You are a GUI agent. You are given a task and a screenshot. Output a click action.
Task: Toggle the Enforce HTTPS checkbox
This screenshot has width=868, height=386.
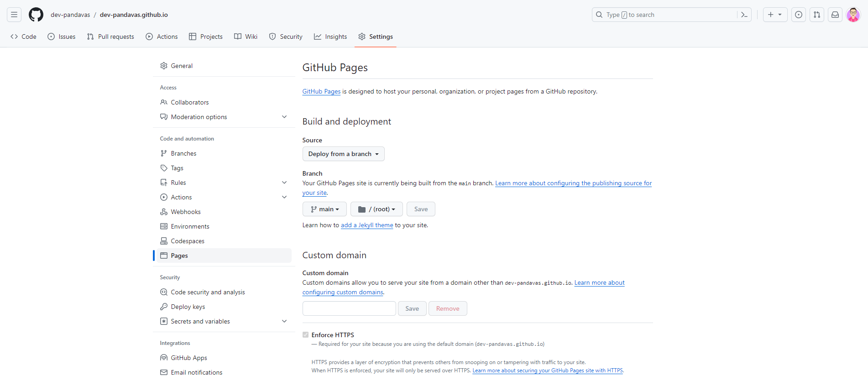306,335
